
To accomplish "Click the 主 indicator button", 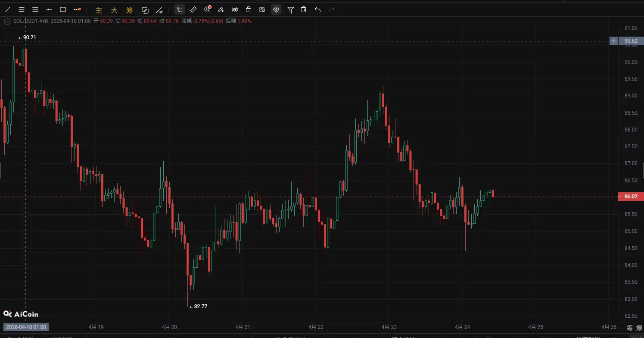I will click(x=99, y=10).
